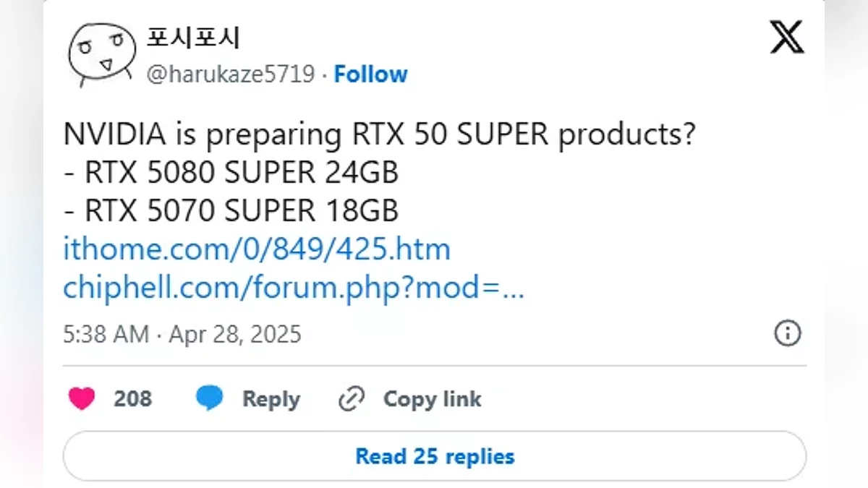Click the RTX 5080 SUPER 24GB line

pos(231,173)
